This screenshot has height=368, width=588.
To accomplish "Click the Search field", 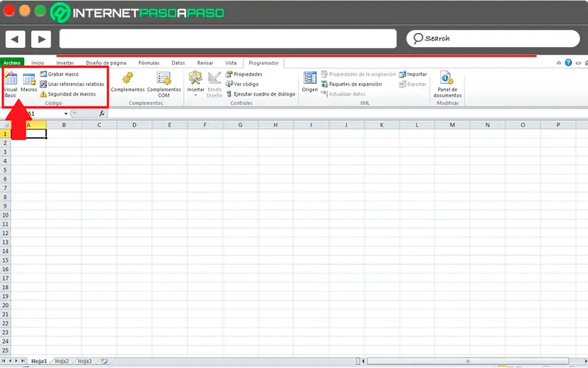I will 492,39.
